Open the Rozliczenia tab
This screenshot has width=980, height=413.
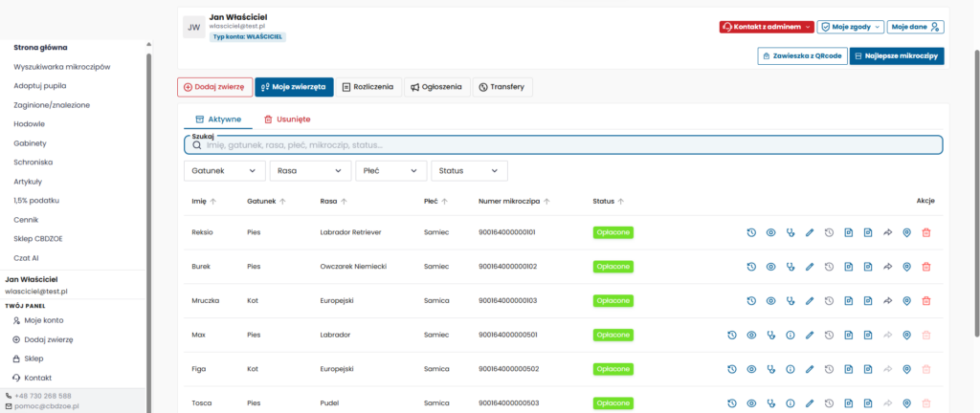point(368,87)
